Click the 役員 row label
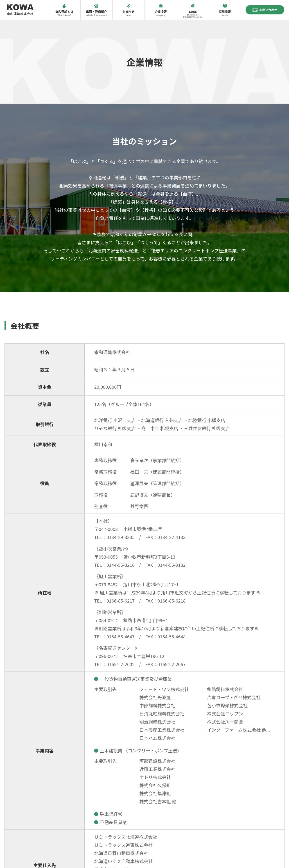The image size is (289, 868). [44, 484]
